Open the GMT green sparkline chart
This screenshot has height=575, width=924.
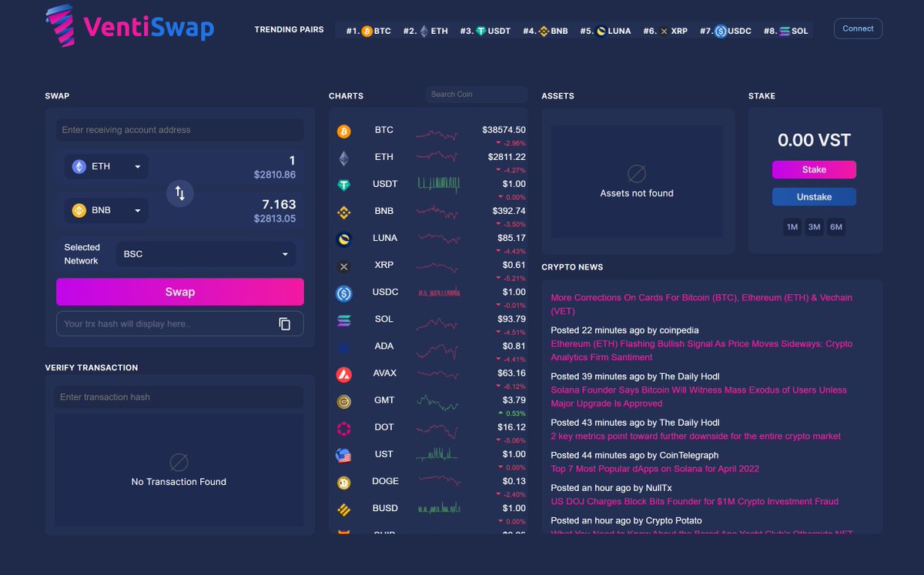[x=438, y=401]
